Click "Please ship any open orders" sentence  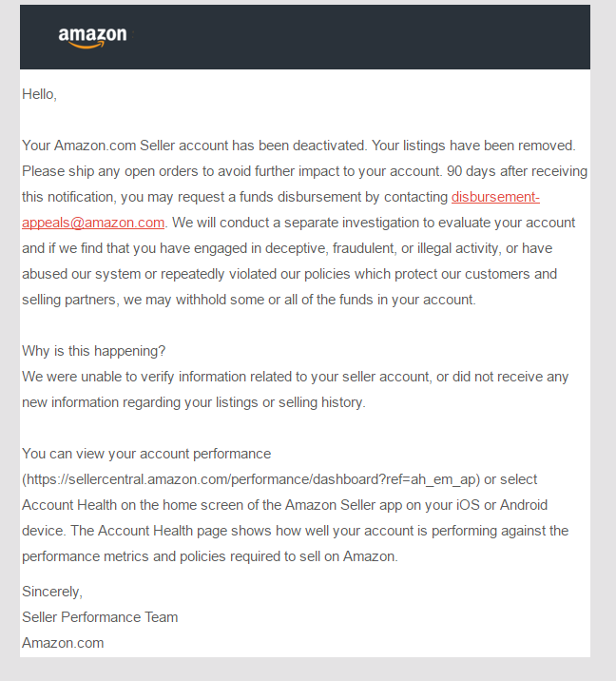(x=114, y=171)
